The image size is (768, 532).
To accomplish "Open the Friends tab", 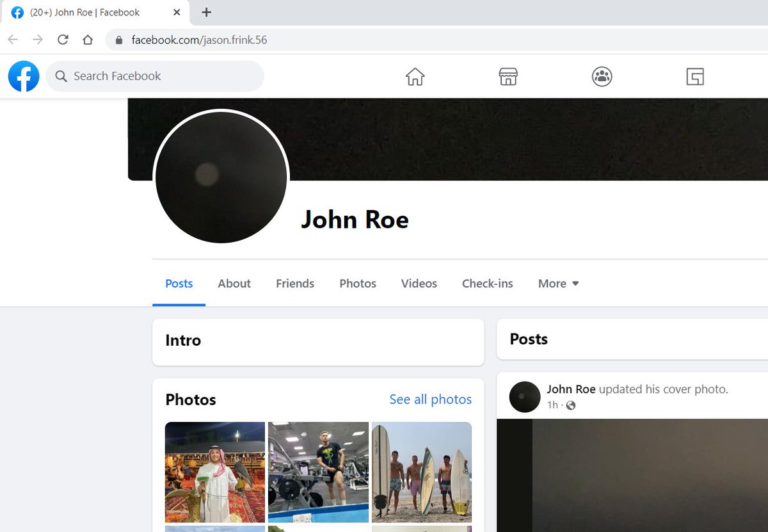I will pos(295,284).
